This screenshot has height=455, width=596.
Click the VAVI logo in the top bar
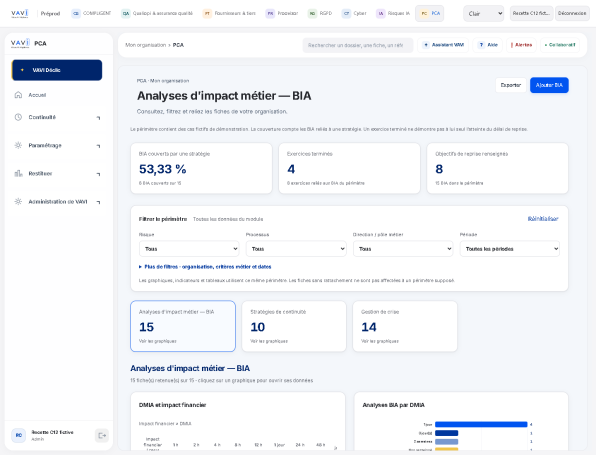pyautogui.click(x=20, y=14)
